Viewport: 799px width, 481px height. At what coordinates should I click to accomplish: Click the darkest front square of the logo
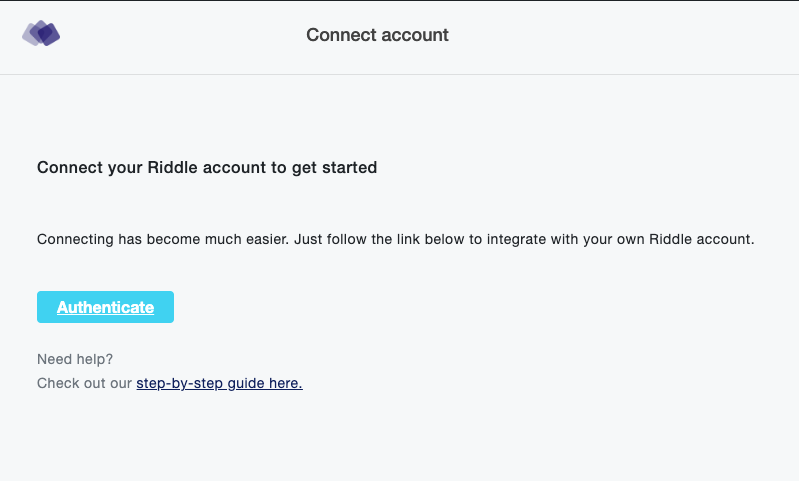(x=49, y=34)
